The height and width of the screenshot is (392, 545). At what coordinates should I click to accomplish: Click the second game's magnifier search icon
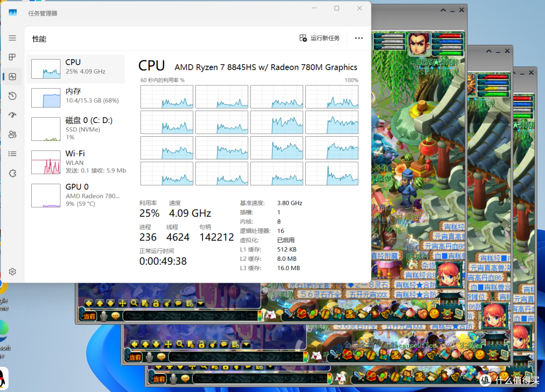click(180, 345)
